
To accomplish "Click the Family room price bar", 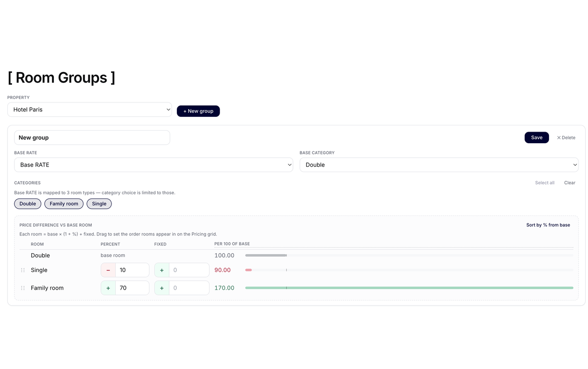I will (409, 288).
